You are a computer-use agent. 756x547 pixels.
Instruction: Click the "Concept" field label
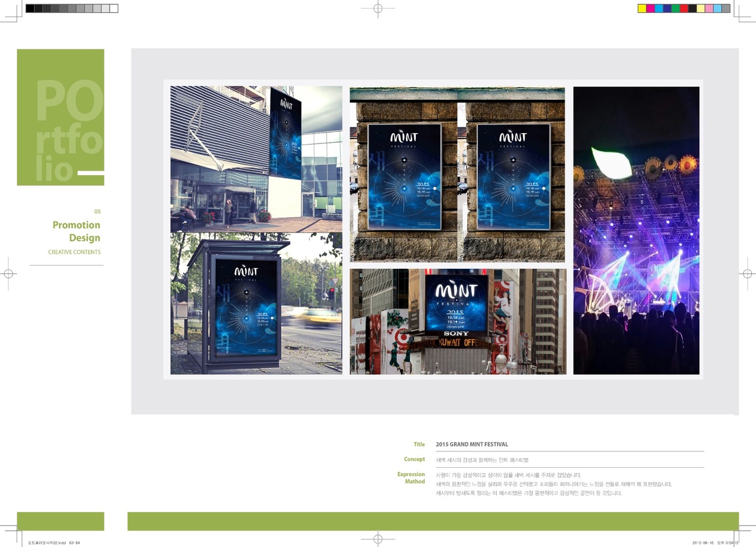tap(414, 459)
